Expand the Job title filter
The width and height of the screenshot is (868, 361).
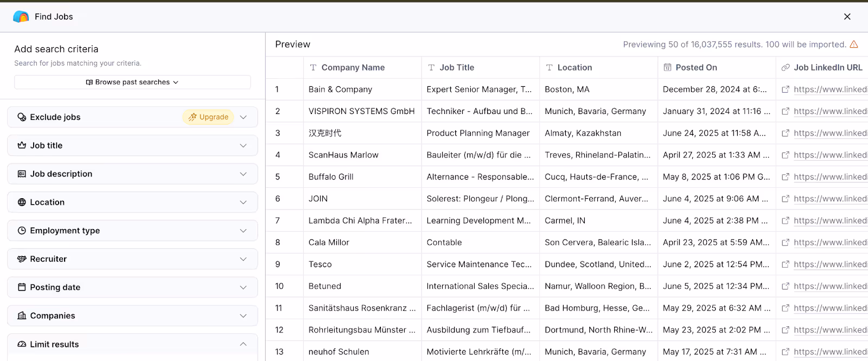click(132, 145)
